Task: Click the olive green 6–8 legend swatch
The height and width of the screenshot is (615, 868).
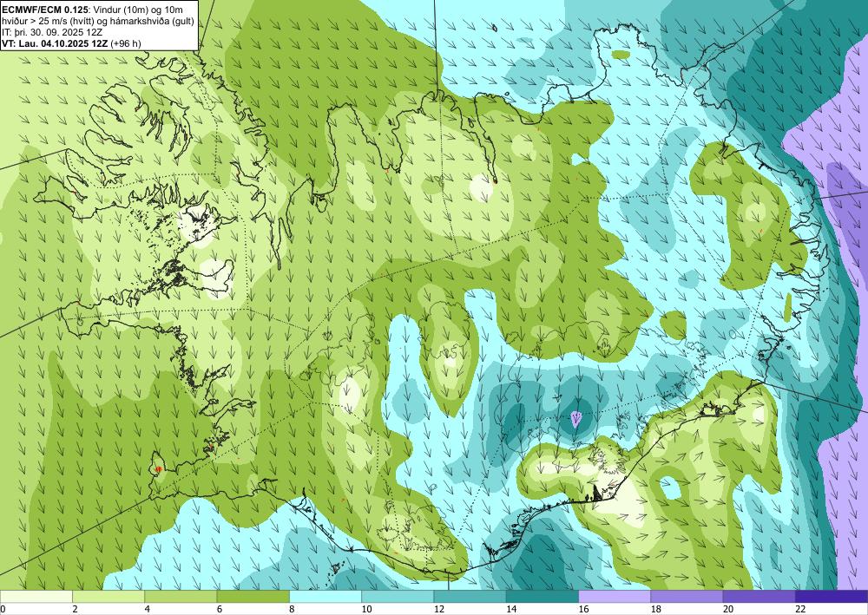Action: pyautogui.click(x=253, y=597)
